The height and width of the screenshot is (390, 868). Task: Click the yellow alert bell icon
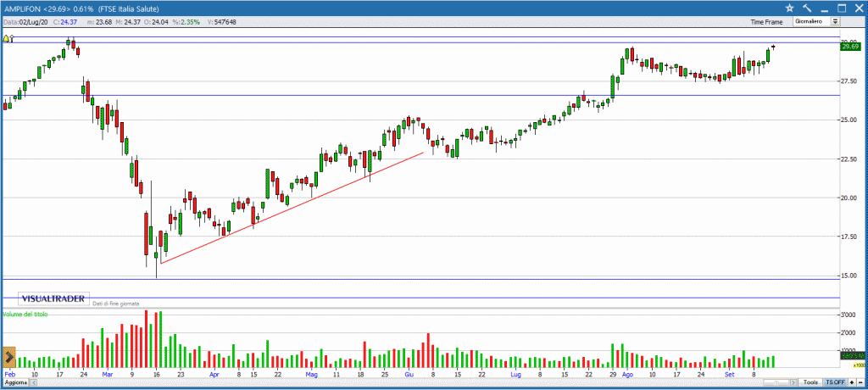point(6,39)
